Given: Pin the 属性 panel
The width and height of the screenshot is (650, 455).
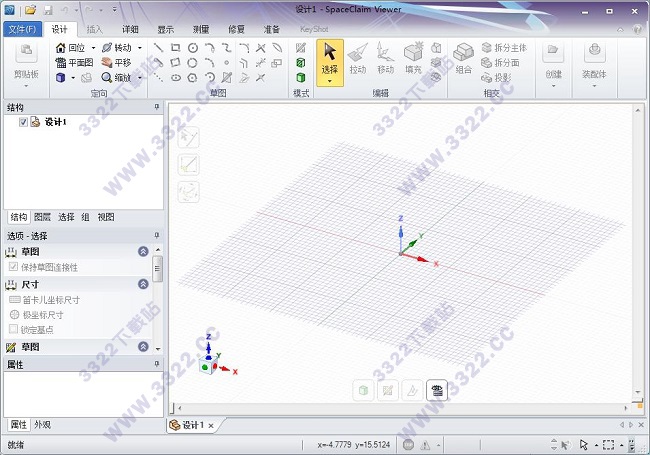Looking at the screenshot, I should pyautogui.click(x=157, y=363).
